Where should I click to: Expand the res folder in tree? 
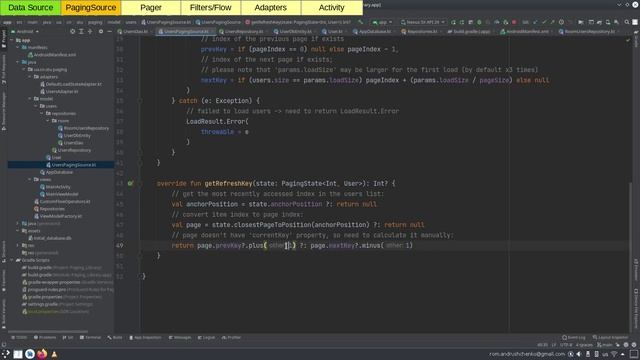pos(18,246)
